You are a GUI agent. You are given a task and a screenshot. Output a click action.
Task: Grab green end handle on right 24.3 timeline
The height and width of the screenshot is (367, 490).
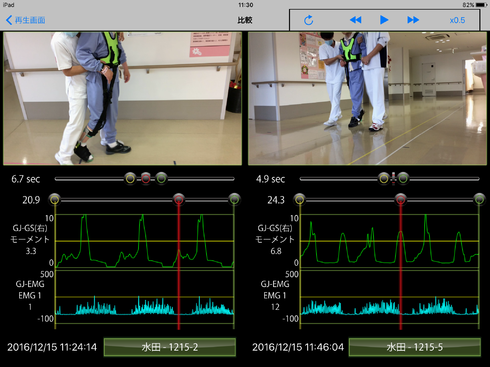click(479, 200)
